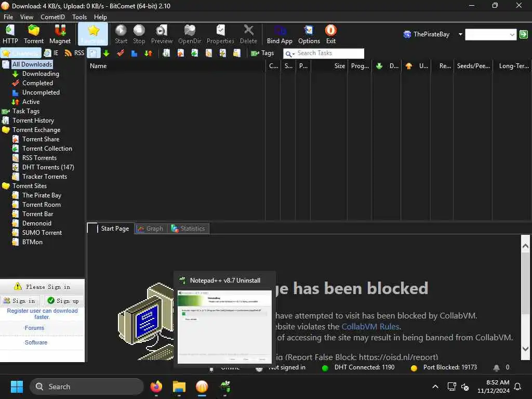
Task: Open the Options dialog
Action: click(x=309, y=34)
